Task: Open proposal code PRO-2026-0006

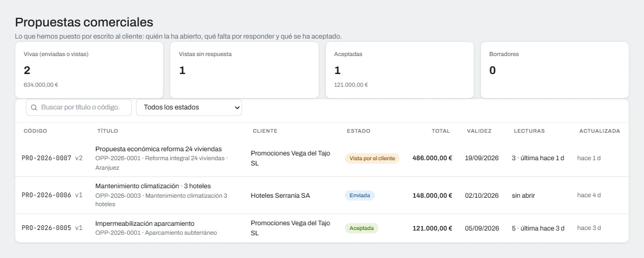Action: pyautogui.click(x=47, y=195)
